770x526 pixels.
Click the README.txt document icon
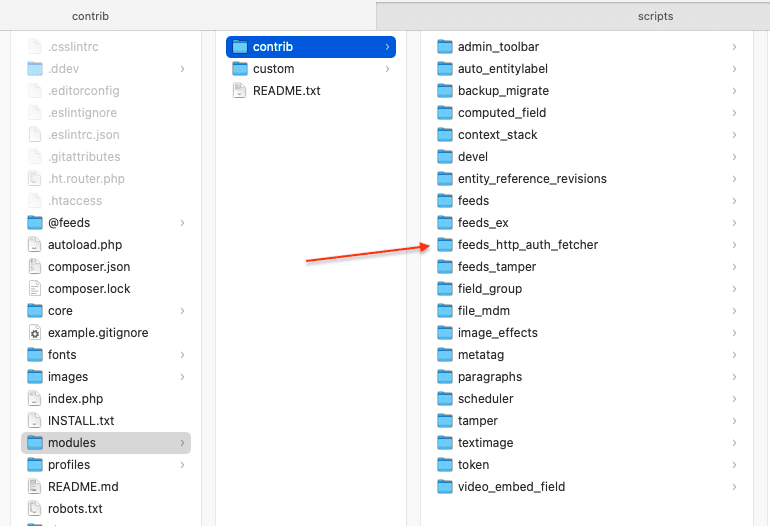[239, 91]
